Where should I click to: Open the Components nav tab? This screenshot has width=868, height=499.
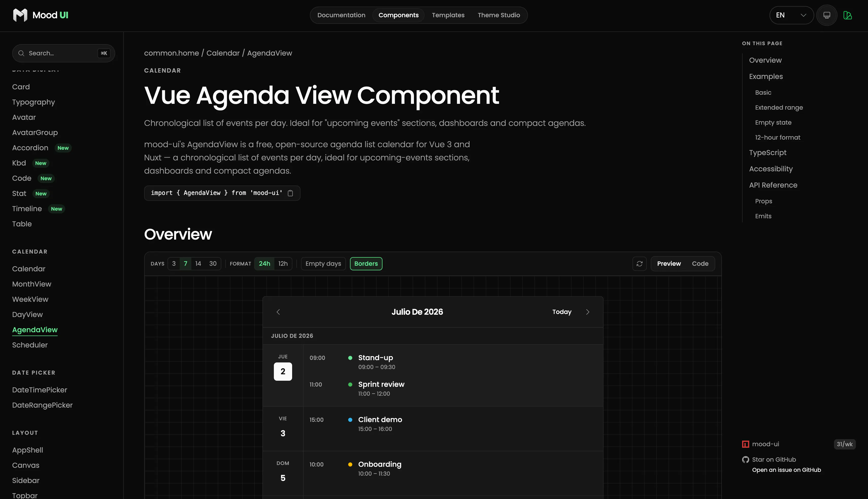[x=398, y=15]
